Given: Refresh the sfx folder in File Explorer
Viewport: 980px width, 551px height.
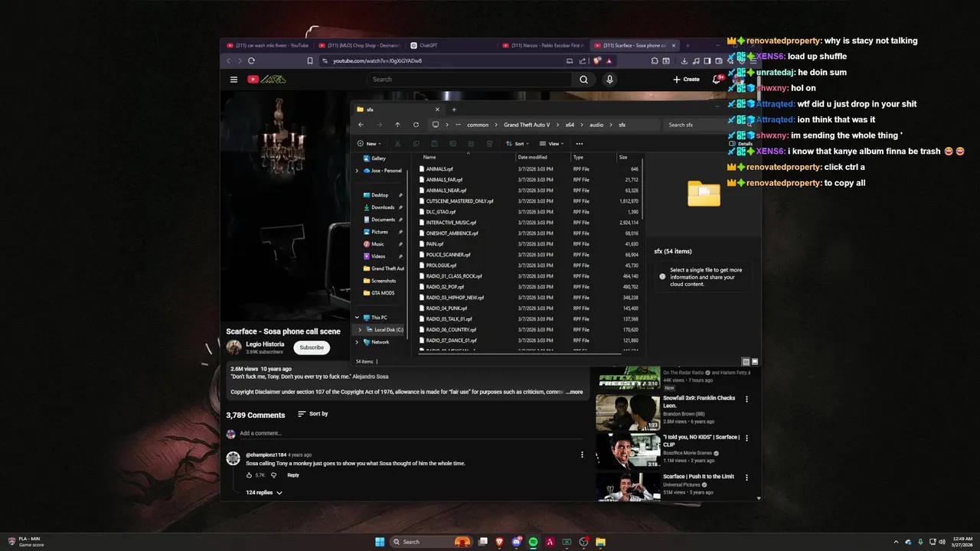Looking at the screenshot, I should pos(416,124).
